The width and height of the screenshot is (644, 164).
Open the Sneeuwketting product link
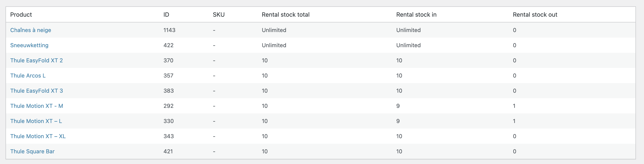point(29,45)
